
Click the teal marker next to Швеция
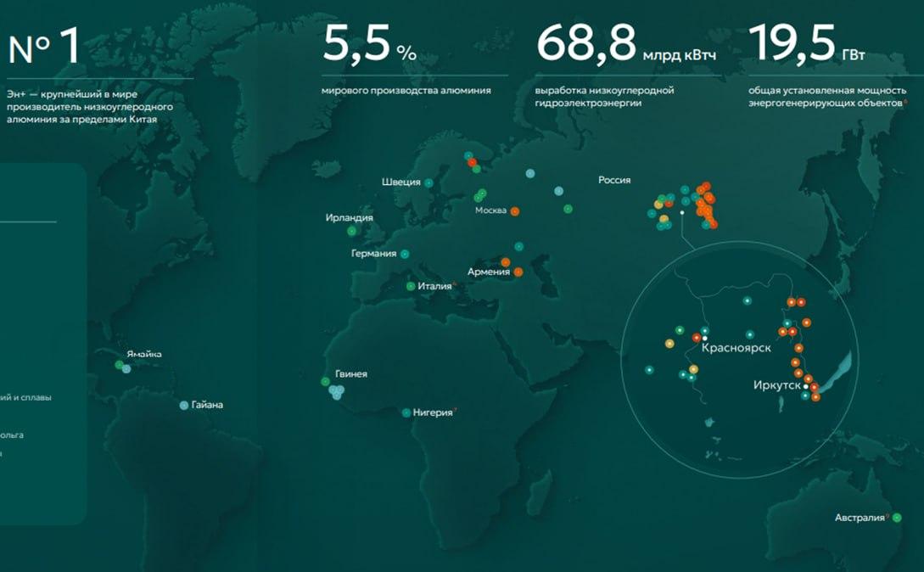[x=428, y=182]
